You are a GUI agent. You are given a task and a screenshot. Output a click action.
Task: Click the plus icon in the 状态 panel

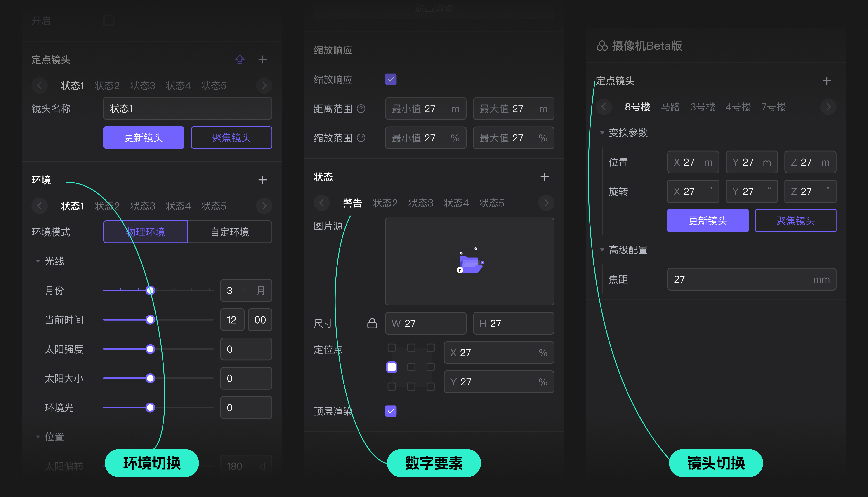(545, 177)
